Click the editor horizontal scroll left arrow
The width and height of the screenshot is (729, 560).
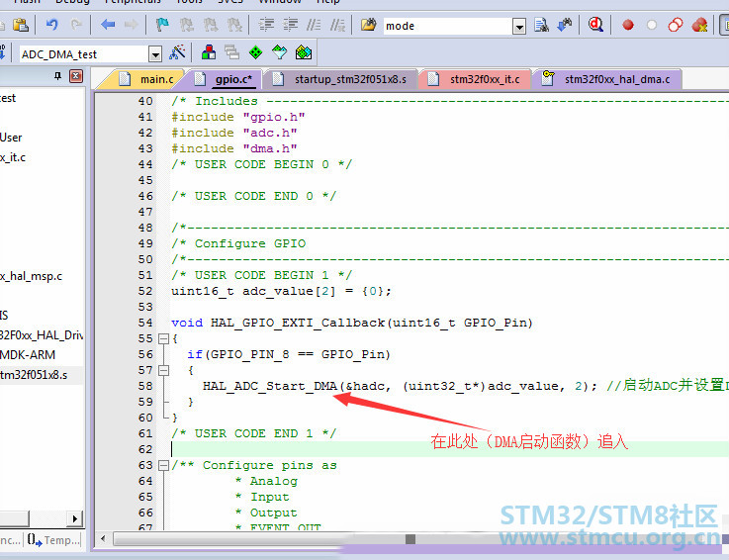click(103, 539)
